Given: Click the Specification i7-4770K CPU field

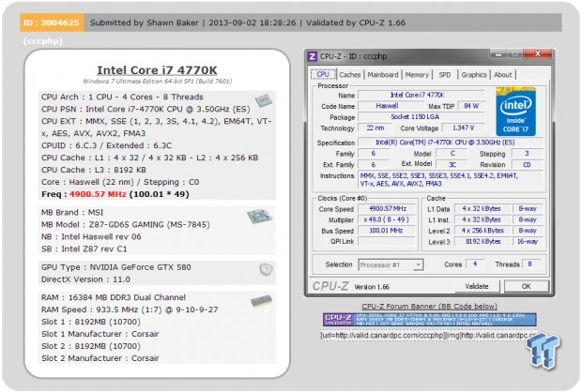Looking at the screenshot, I should coord(451,143).
